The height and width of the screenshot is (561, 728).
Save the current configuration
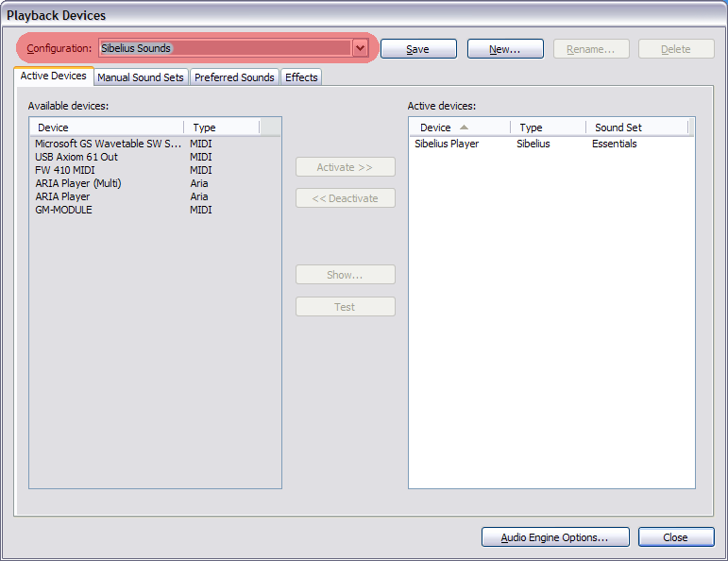418,49
